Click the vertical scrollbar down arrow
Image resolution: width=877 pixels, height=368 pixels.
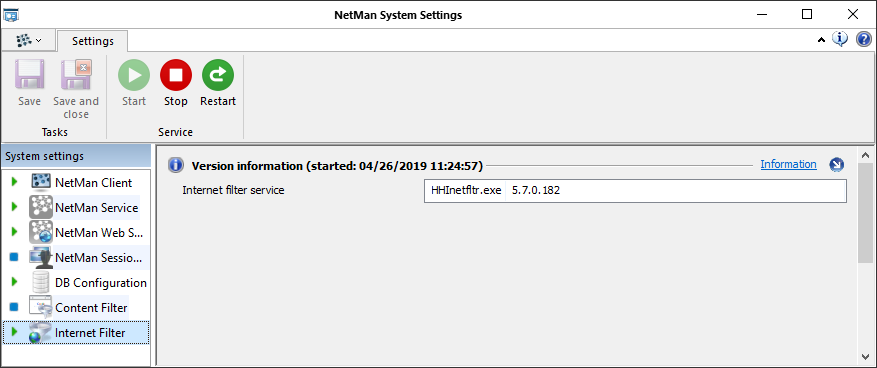[865, 356]
